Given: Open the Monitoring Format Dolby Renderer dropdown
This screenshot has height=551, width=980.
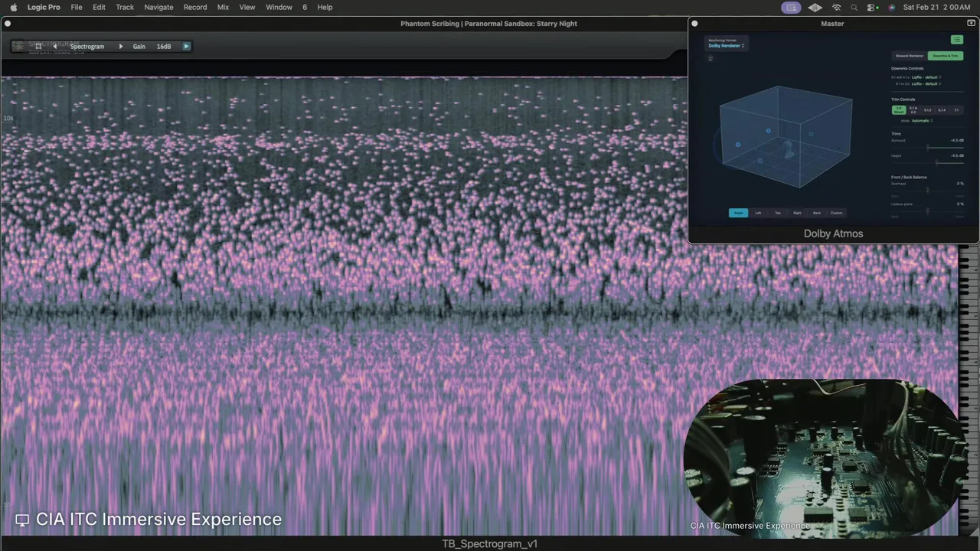Looking at the screenshot, I should click(726, 45).
